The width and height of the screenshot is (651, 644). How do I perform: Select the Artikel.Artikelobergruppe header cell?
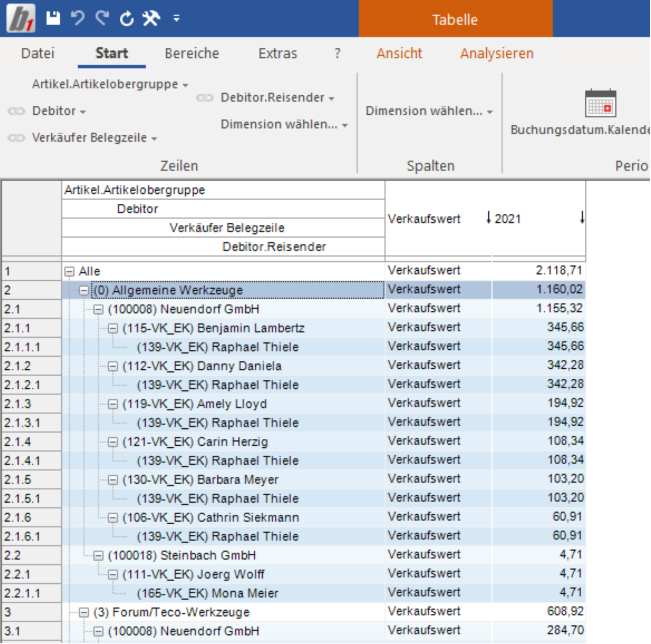tap(223, 190)
